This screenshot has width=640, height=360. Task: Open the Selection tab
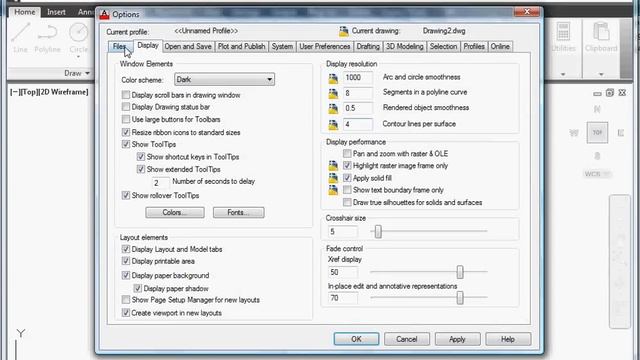click(443, 47)
